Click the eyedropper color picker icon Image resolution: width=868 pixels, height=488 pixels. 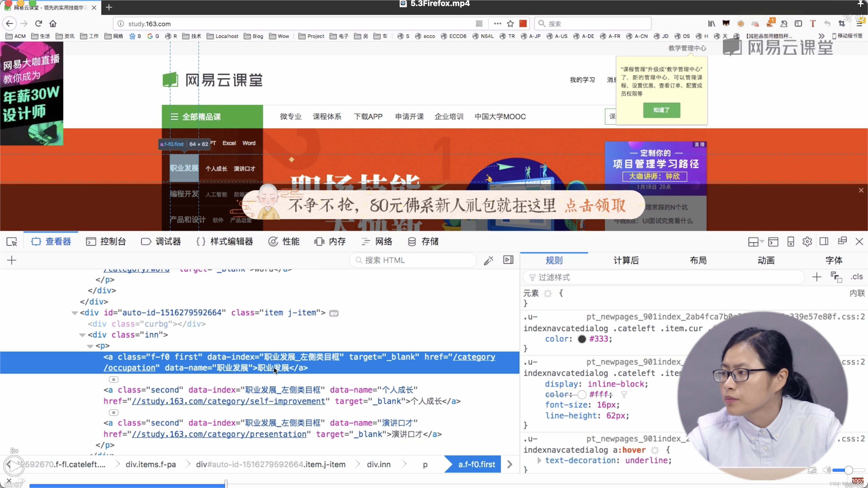(488, 260)
